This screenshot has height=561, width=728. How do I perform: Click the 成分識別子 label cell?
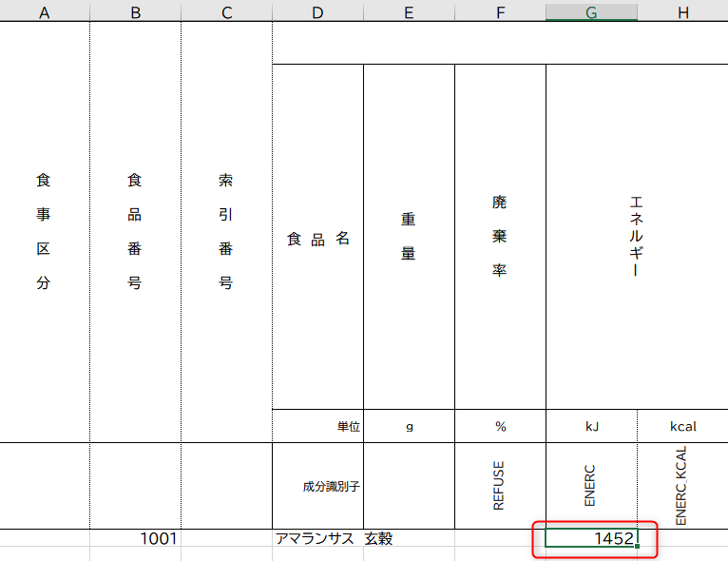pyautogui.click(x=317, y=486)
